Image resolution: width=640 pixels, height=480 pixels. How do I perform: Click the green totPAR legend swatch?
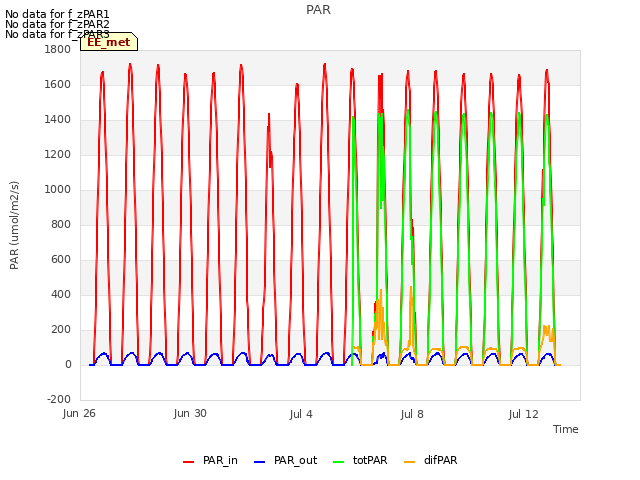pyautogui.click(x=339, y=462)
